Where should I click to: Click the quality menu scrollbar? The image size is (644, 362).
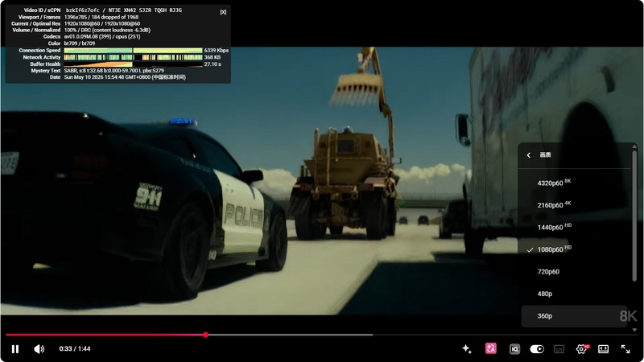634,216
